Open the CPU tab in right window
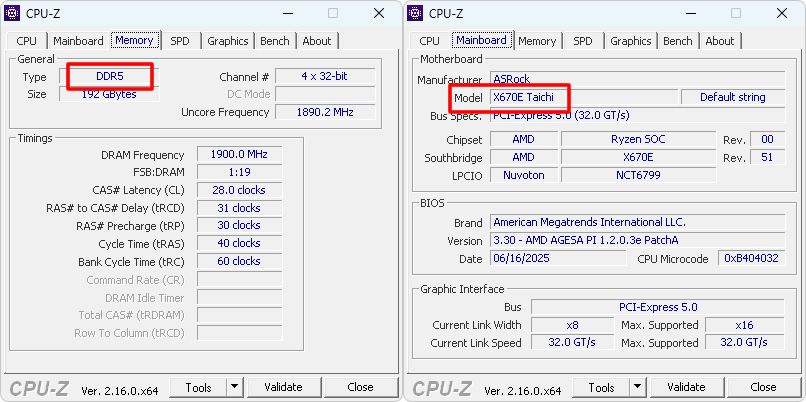 (430, 41)
